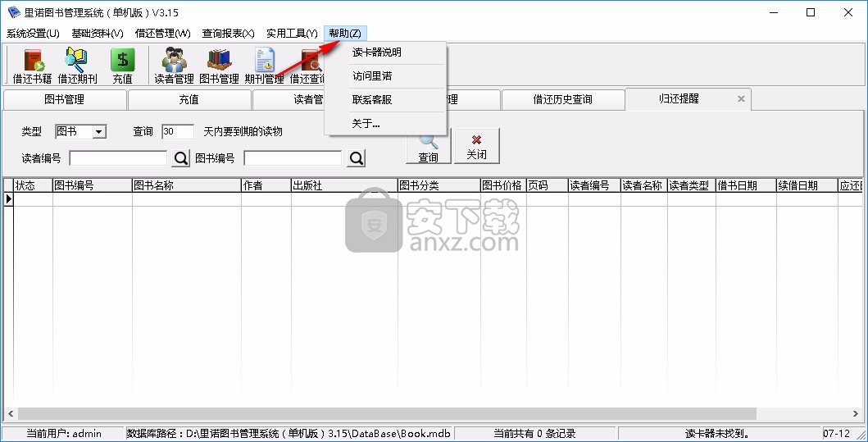868x442 pixels.
Task: Click the days input showing 30
Action: coord(178,132)
